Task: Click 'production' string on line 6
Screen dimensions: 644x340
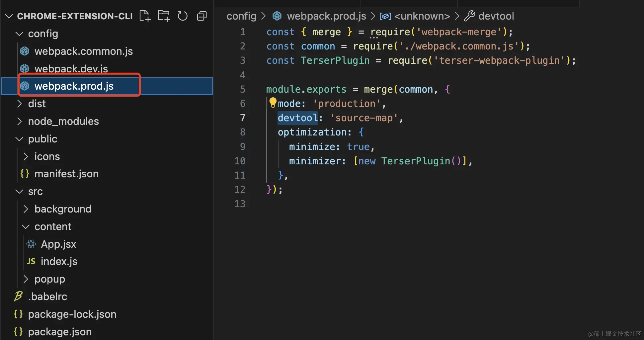Action: 347,104
